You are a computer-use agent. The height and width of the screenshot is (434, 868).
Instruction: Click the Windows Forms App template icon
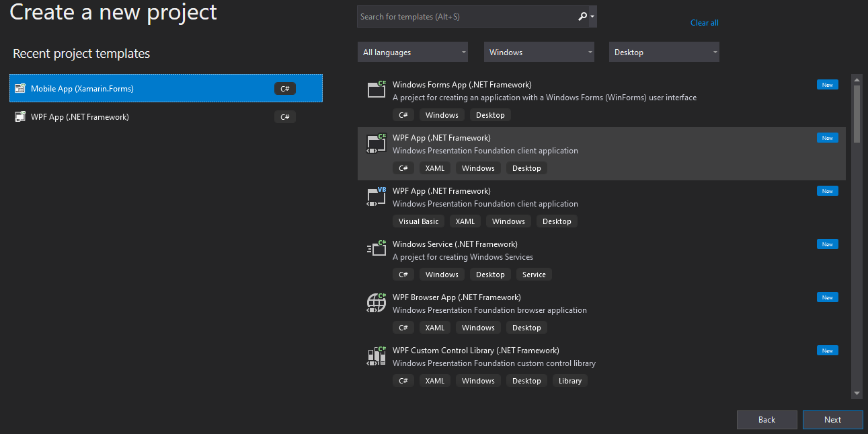(x=377, y=89)
